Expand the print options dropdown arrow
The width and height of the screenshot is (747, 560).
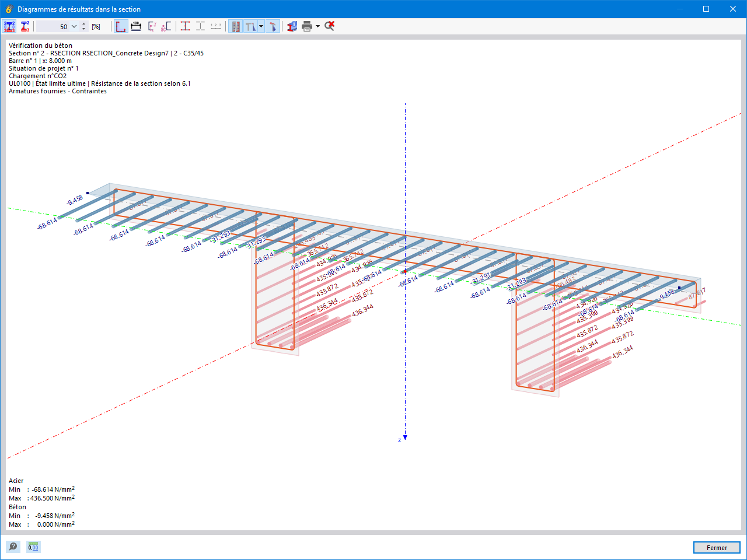pyautogui.click(x=317, y=26)
